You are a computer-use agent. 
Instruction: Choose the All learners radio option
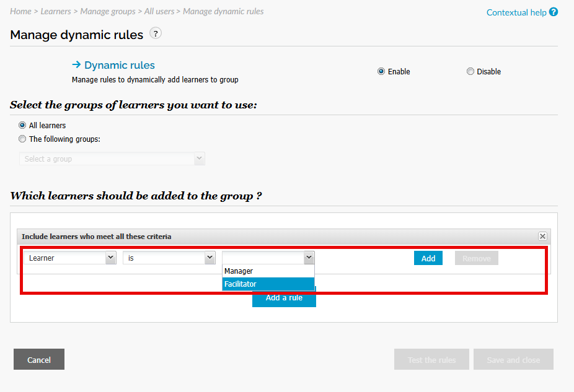22,125
